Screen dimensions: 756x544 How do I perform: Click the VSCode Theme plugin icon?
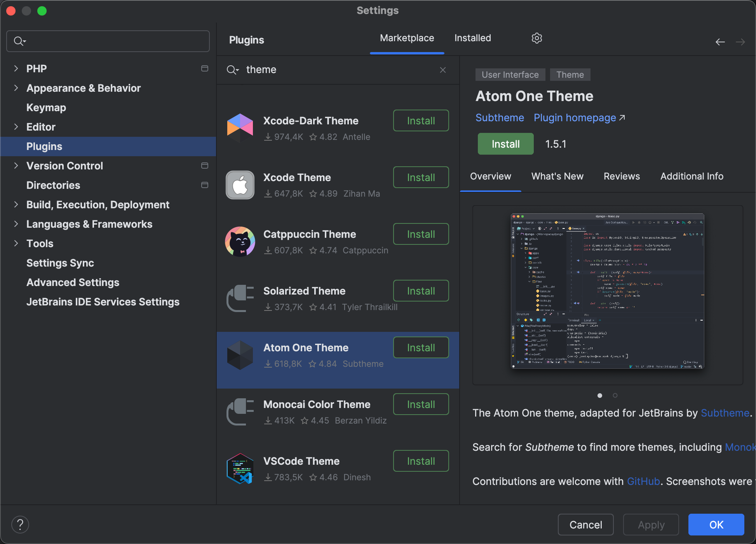click(240, 468)
